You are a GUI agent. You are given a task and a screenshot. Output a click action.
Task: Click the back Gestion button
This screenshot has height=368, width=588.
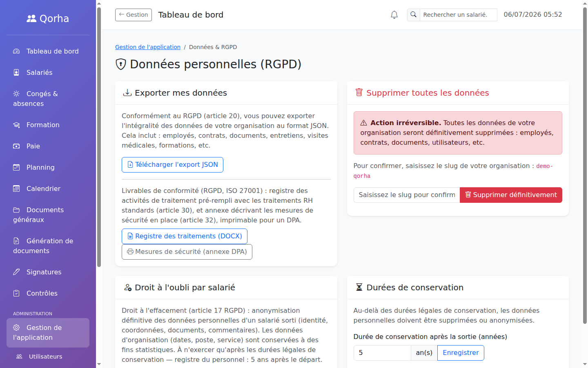tap(134, 15)
